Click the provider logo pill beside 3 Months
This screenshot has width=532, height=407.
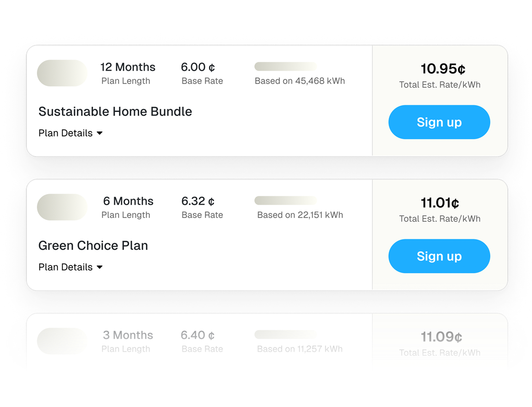(x=62, y=341)
